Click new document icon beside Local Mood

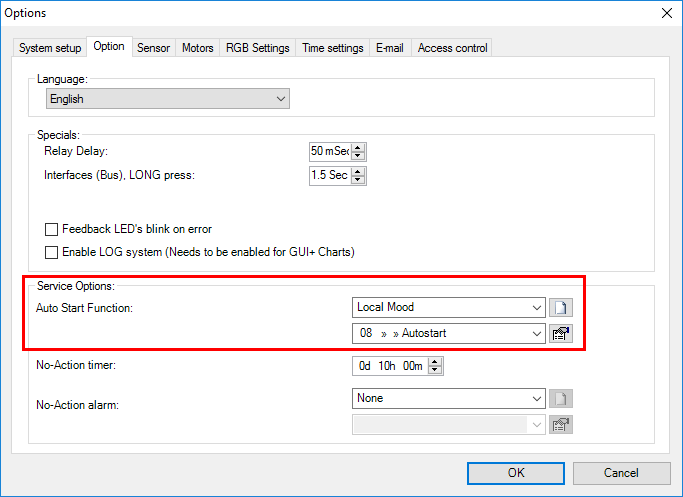tap(561, 308)
